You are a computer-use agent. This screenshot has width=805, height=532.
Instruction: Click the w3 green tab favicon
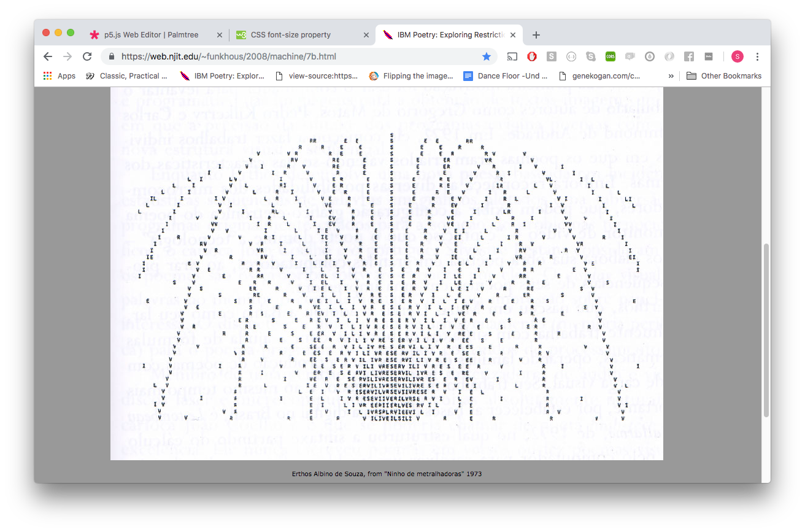pyautogui.click(x=241, y=35)
